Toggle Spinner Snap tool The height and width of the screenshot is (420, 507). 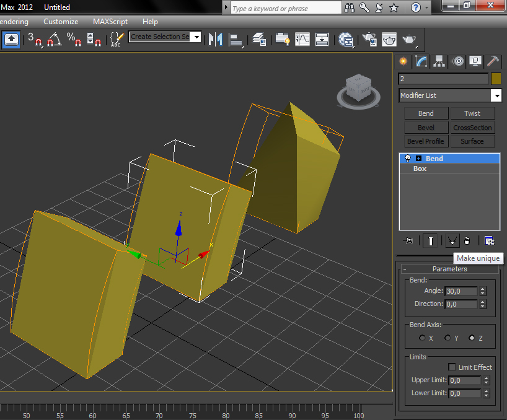click(94, 40)
